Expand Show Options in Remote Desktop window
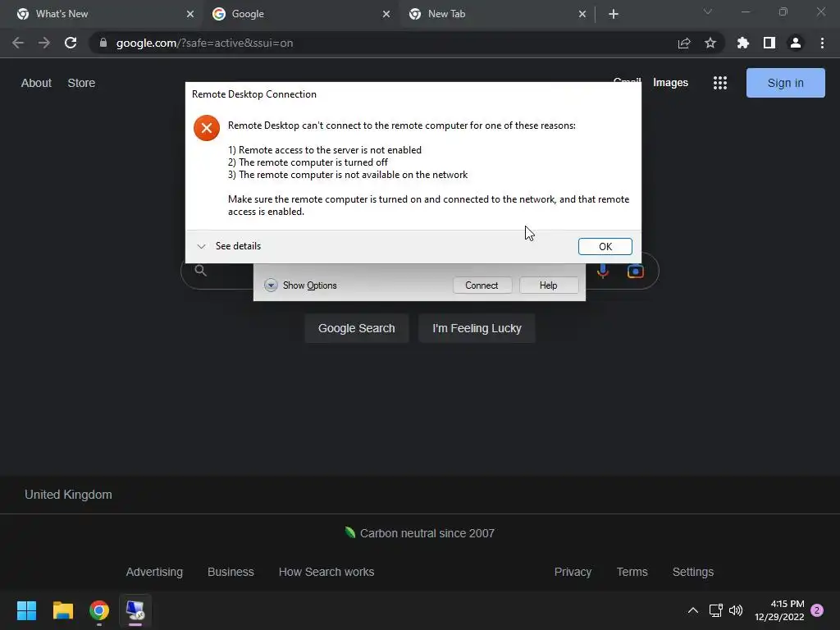Screen dimensions: 840x630 300,285
